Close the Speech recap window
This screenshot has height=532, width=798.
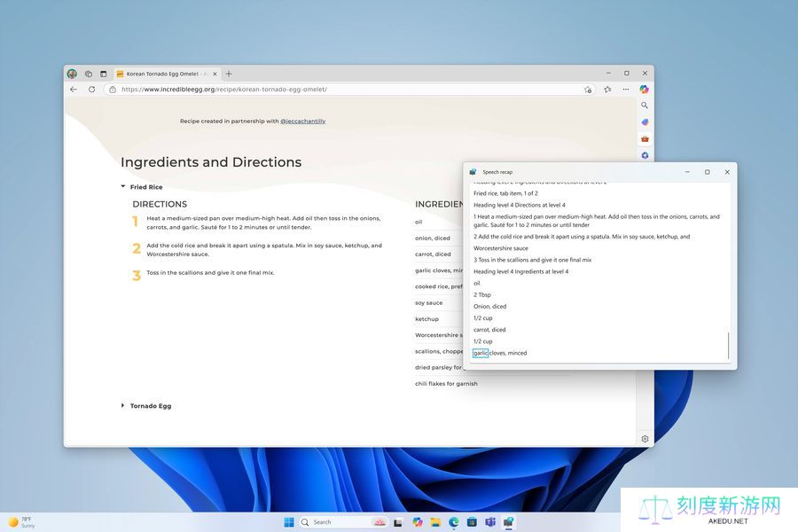(727, 172)
